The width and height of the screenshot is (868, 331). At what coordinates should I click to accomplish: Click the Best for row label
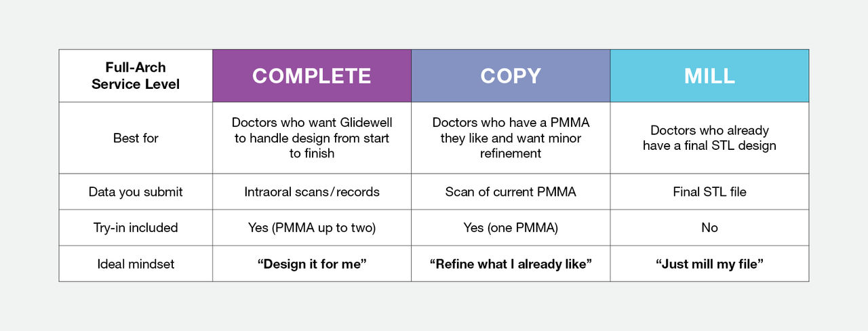pos(136,138)
